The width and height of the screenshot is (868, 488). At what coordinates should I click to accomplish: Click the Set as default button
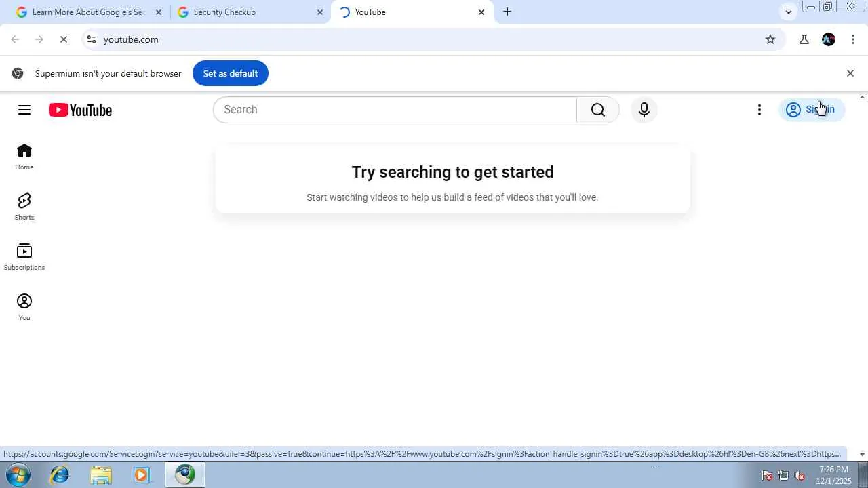[231, 73]
